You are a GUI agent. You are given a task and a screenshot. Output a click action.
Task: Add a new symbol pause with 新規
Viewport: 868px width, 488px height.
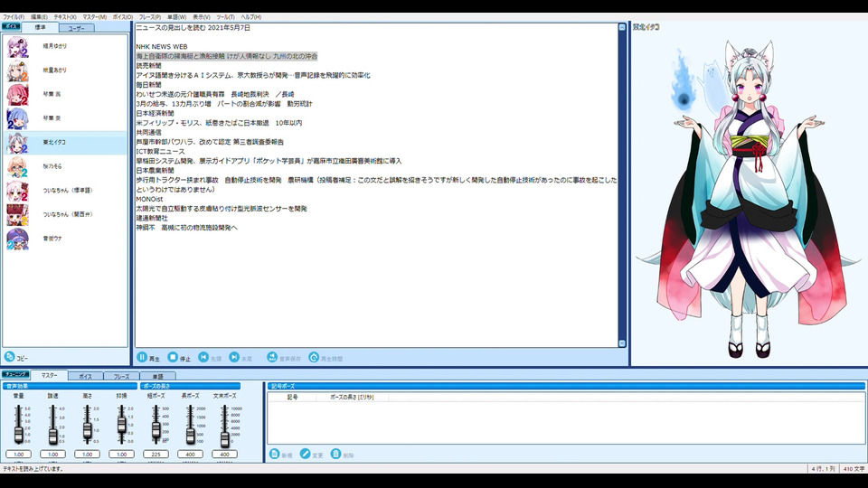pos(275,454)
